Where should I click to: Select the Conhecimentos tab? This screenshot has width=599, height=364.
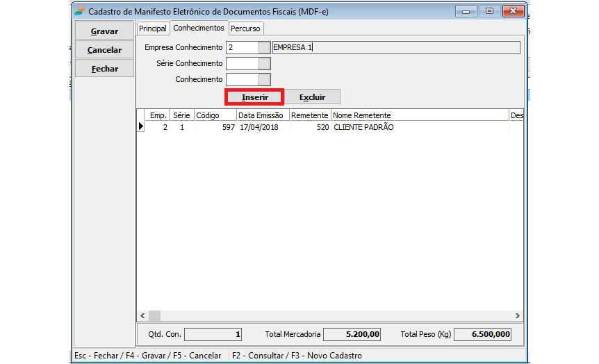coord(199,28)
